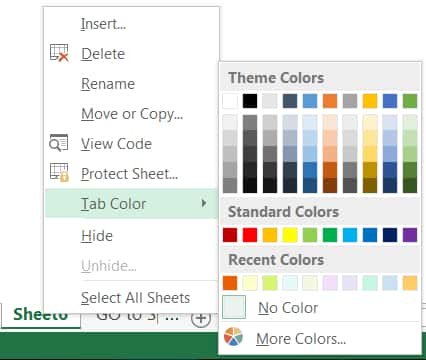The height and width of the screenshot is (360, 426).
Task: Choose Hide from the context menu
Action: coord(97,236)
